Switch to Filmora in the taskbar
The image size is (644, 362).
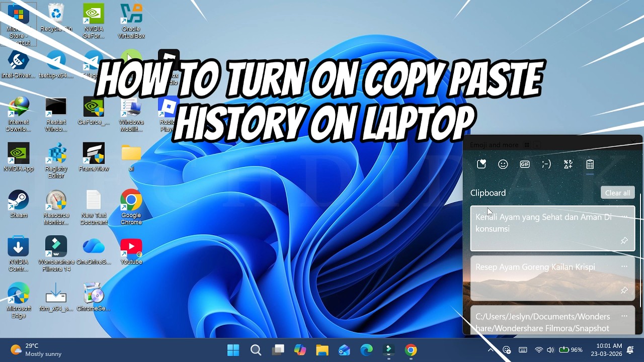[388, 350]
